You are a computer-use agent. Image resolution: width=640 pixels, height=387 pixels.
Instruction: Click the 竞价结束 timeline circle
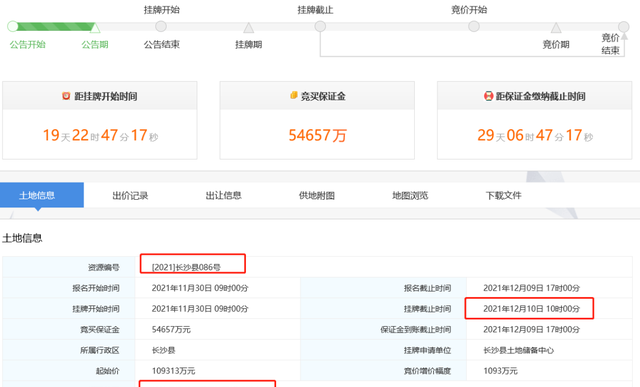pos(623,27)
